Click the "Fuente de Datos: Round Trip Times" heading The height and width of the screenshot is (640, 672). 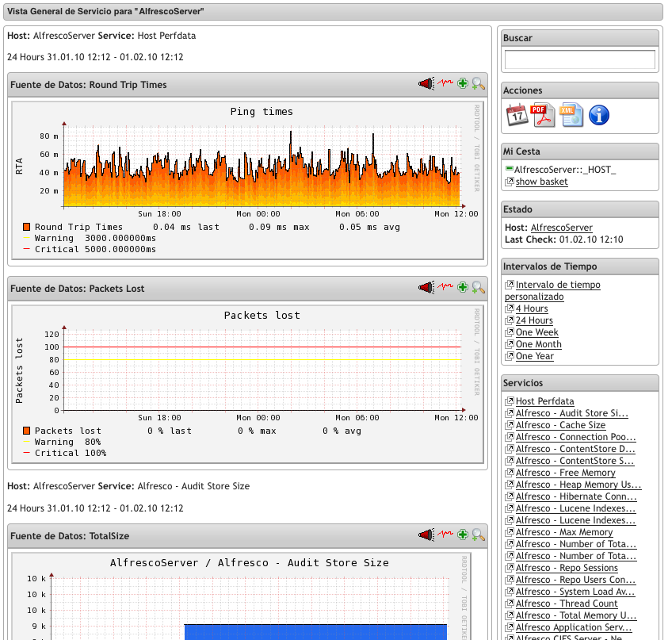pyautogui.click(x=88, y=85)
